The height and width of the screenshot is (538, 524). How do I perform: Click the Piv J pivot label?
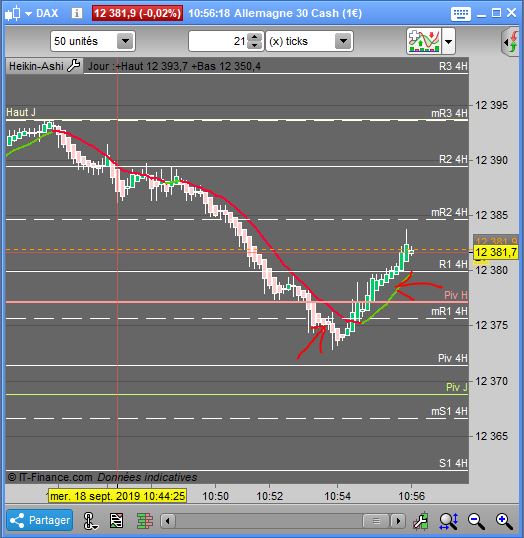(x=456, y=387)
